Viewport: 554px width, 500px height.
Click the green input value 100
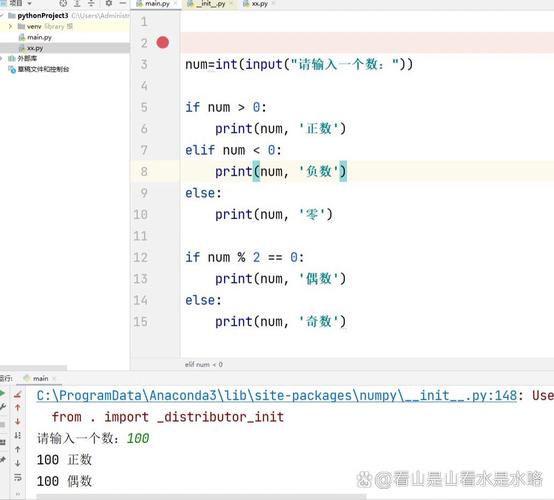[138, 439]
